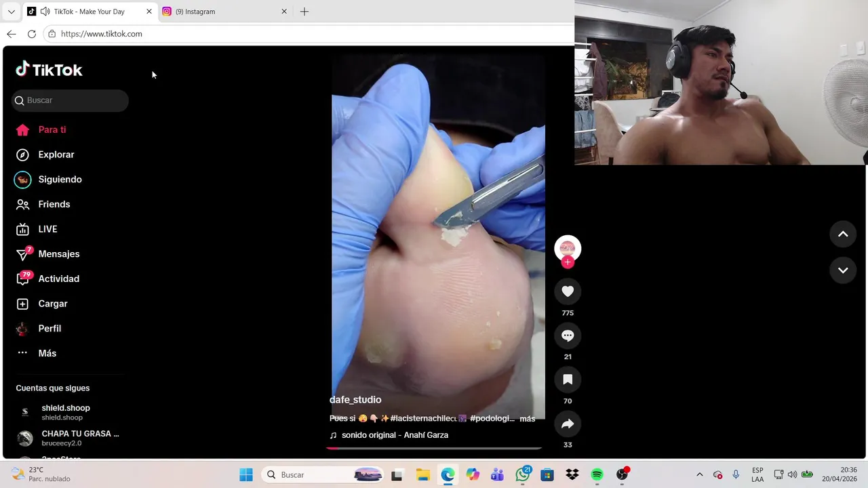Open OBS Studio from the taskbar
The width and height of the screenshot is (868, 488).
pos(622,475)
